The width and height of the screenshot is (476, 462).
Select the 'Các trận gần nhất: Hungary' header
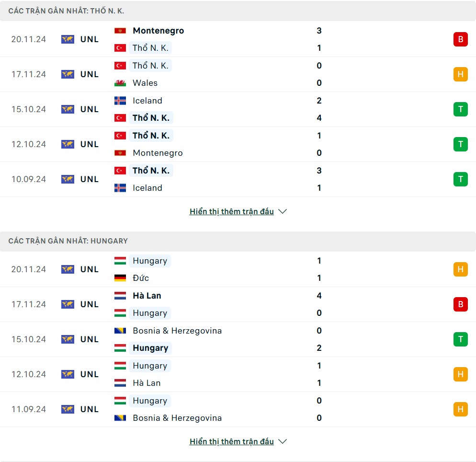[x=238, y=241]
